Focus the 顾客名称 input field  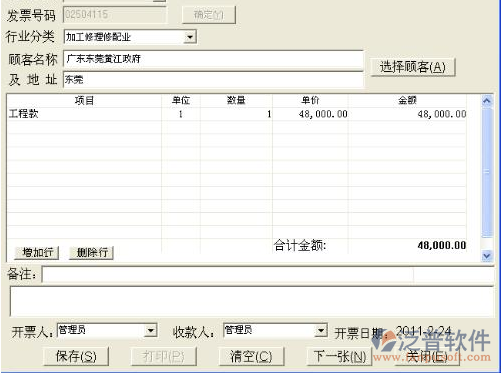click(x=213, y=59)
